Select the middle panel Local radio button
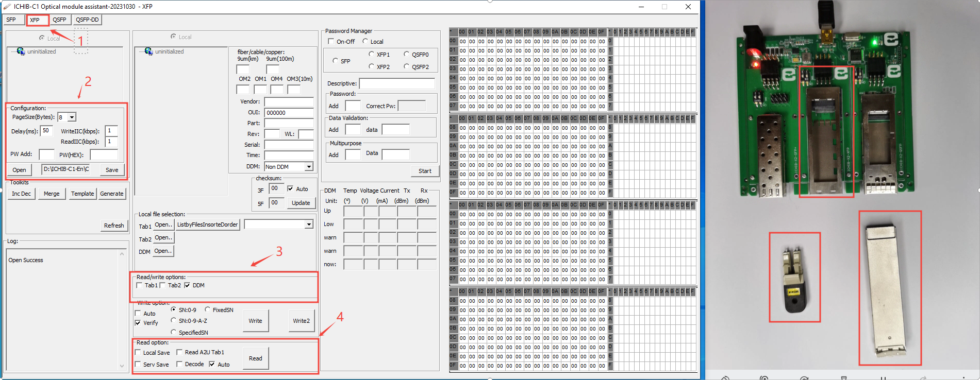Screen dimensions: 980x380 pyautogui.click(x=173, y=37)
